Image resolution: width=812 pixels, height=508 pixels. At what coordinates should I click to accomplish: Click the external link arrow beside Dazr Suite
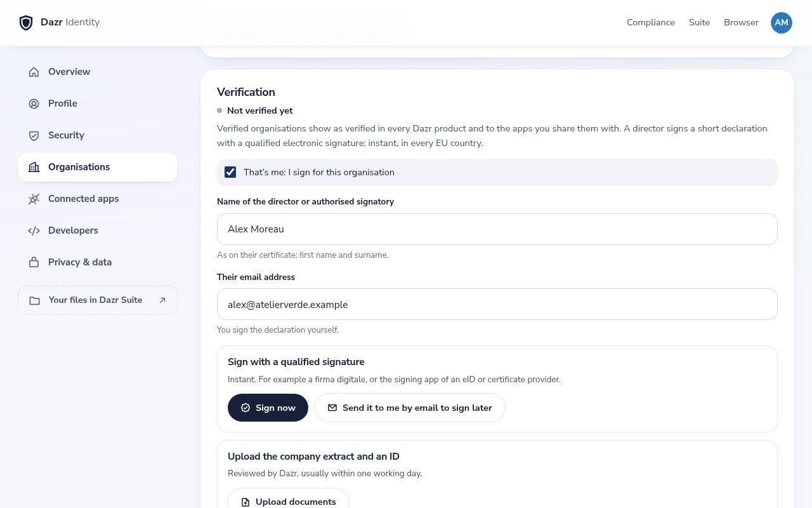point(162,300)
